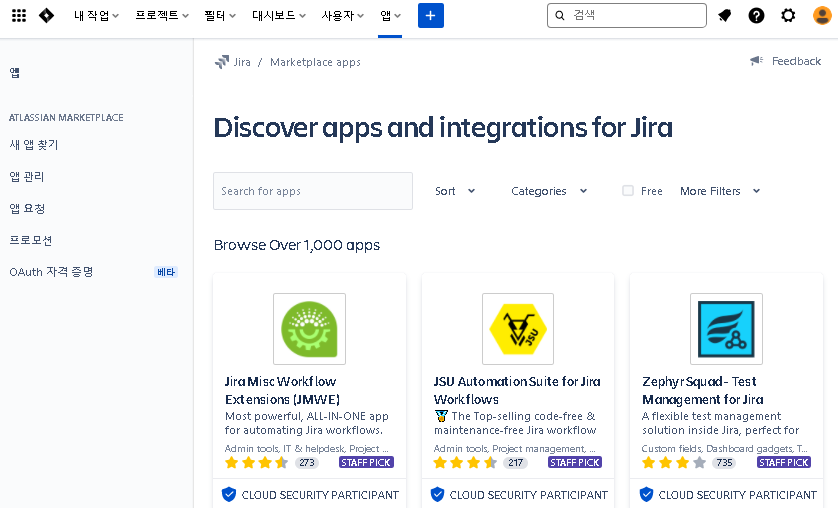Click the Feedback megaphone icon

(x=757, y=61)
